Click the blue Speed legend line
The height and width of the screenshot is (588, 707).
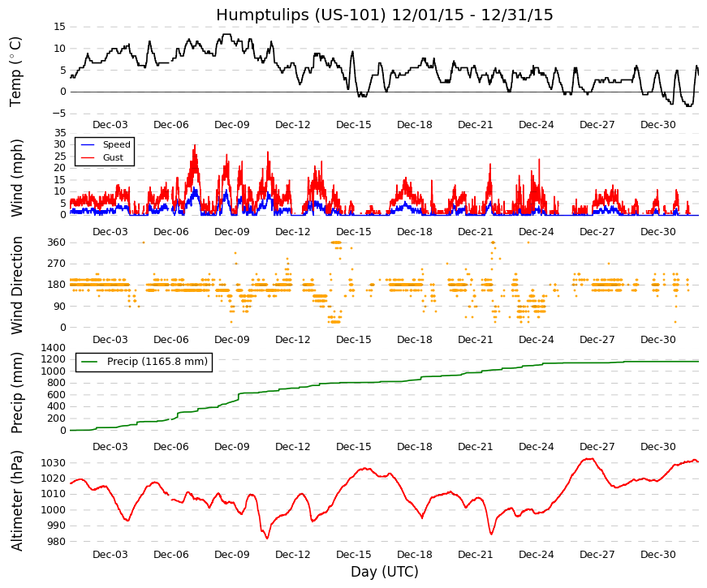click(x=88, y=144)
